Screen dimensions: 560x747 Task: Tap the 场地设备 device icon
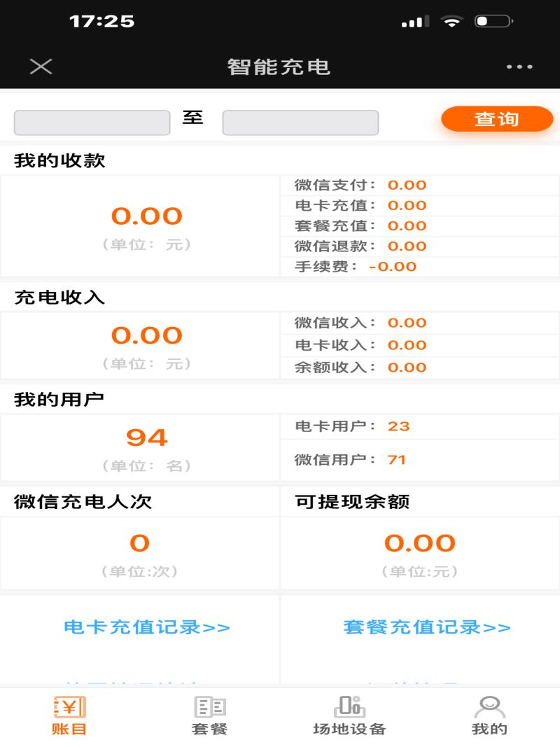350,706
